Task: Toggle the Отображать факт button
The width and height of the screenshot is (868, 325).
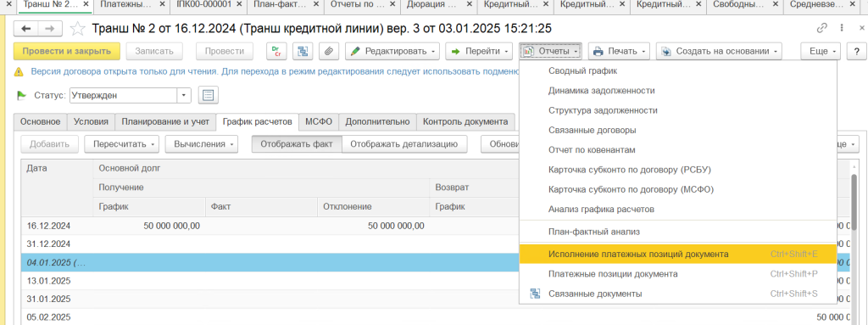Action: (297, 144)
